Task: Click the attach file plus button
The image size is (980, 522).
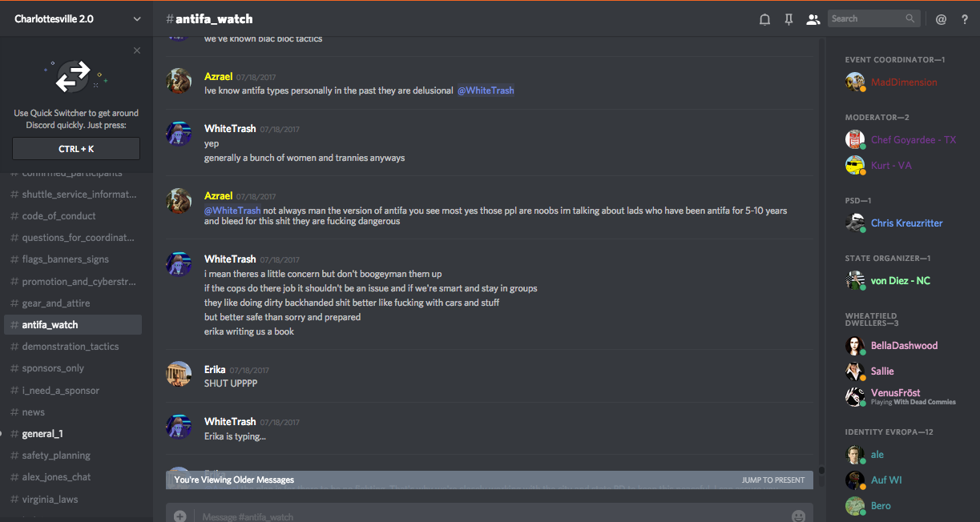Action: click(x=179, y=516)
